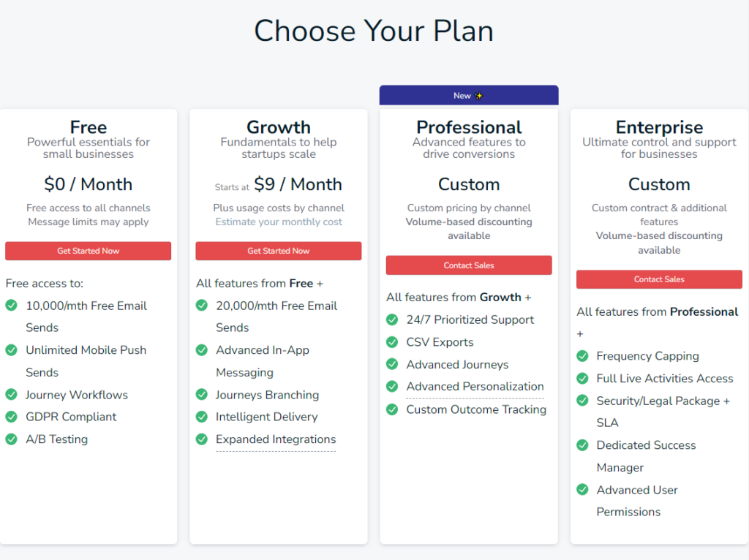Click Contact Sales under Enterprise plan
This screenshot has height=560, width=749.
[659, 279]
